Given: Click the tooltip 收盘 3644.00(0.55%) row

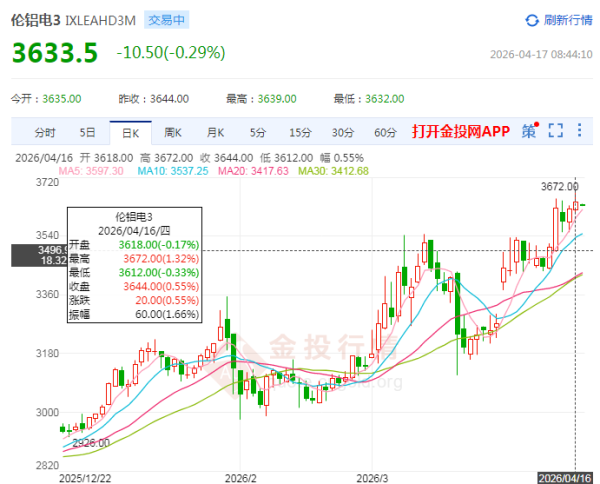Looking at the screenshot, I should (134, 287).
